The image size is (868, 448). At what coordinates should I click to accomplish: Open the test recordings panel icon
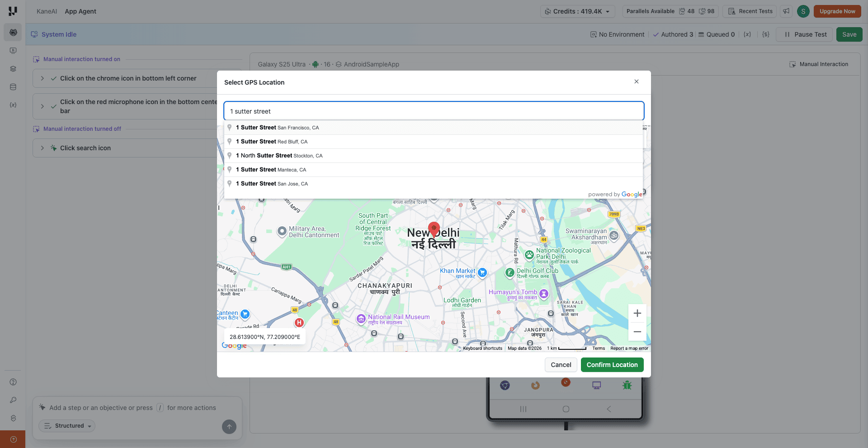point(13,50)
